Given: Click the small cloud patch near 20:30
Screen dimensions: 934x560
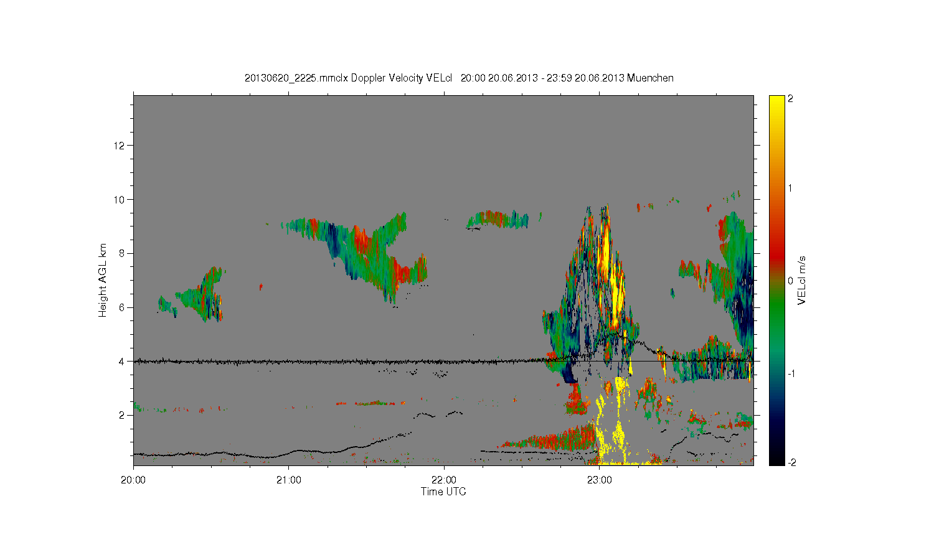Looking at the screenshot, I should (x=193, y=297).
